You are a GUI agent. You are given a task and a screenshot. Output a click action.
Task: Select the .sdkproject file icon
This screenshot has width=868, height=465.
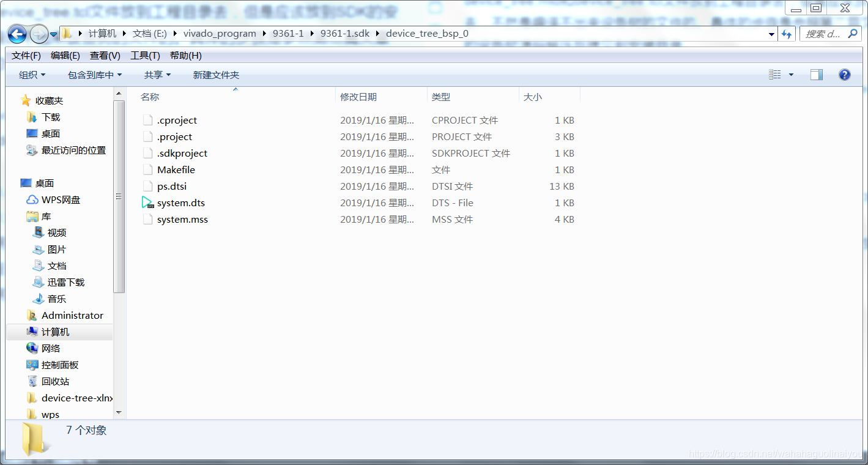tap(147, 153)
